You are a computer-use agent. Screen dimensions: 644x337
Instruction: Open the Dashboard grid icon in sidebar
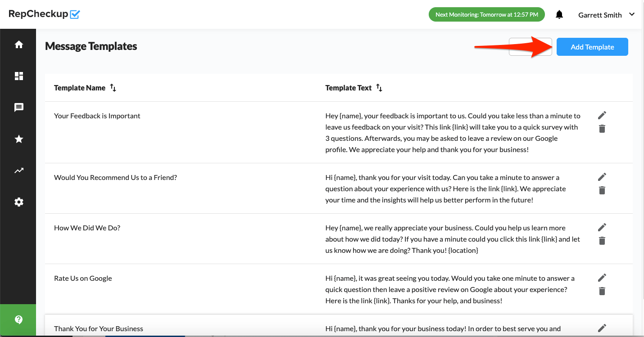19,76
